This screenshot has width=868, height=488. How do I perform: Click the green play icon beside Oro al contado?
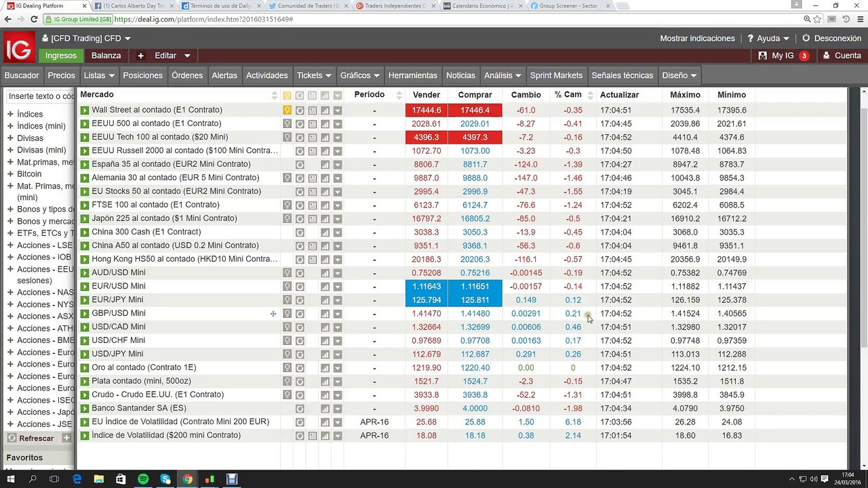click(x=85, y=367)
